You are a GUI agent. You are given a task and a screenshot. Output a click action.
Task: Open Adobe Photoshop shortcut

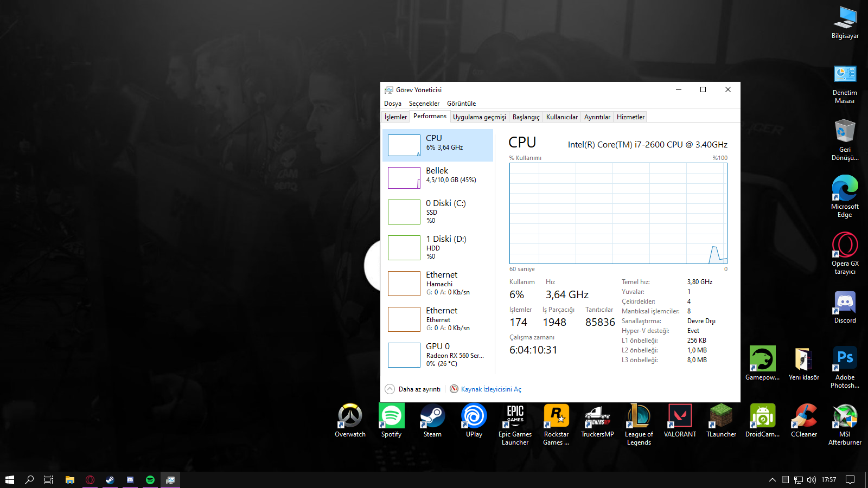(845, 367)
